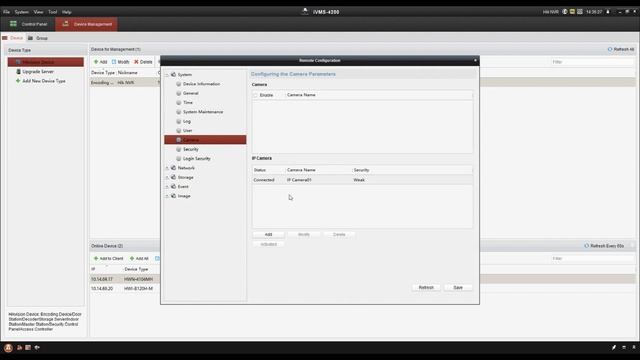Click Add in Device for Management toolbar
Image resolution: width=640 pixels, height=360 pixels.
[x=100, y=62]
